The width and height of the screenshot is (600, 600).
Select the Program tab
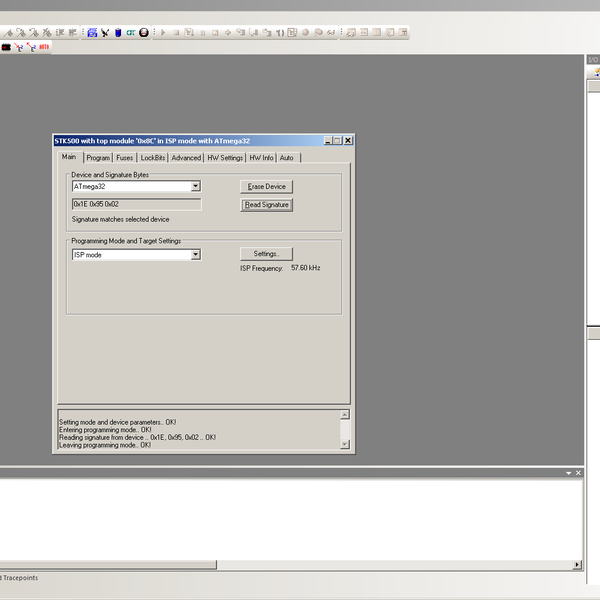click(x=98, y=158)
